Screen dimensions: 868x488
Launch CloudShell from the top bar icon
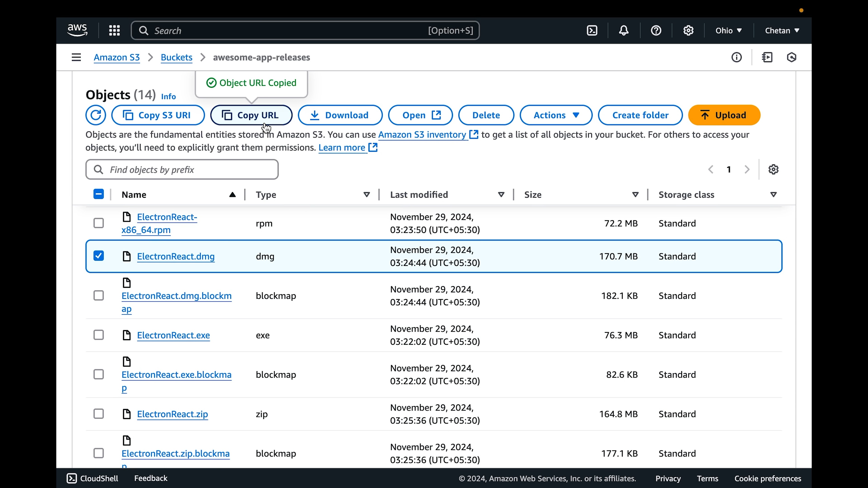tap(592, 31)
